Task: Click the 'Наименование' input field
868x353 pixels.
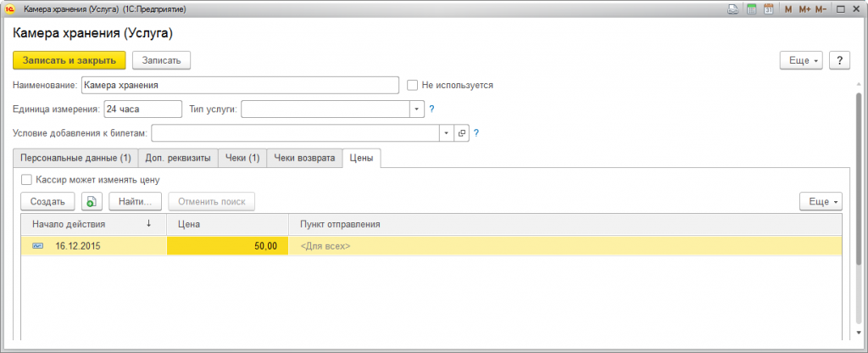Action: pos(239,85)
